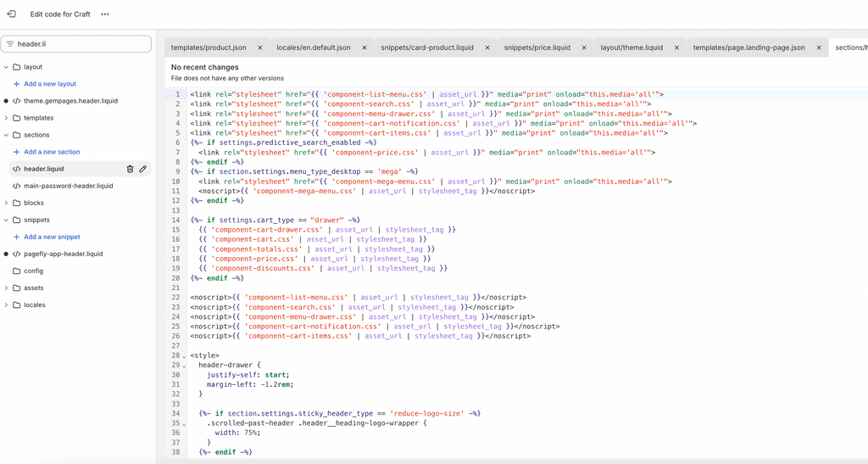868x464 pixels.
Task: Click Add a new layout link
Action: coord(50,84)
